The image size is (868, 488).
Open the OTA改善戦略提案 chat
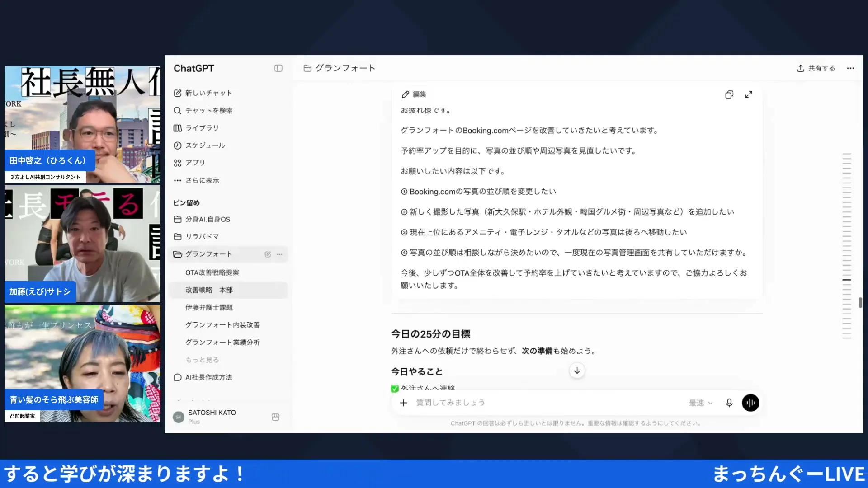click(212, 272)
